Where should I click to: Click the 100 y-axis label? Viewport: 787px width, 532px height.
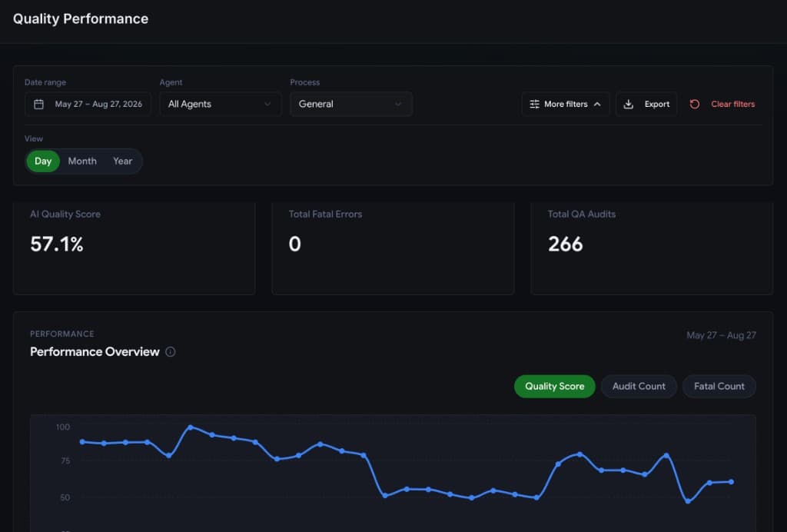click(63, 427)
